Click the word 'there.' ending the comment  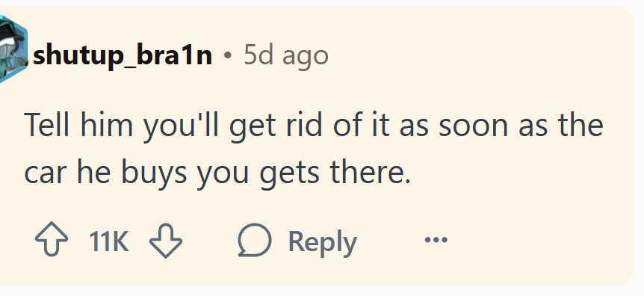tap(370, 172)
